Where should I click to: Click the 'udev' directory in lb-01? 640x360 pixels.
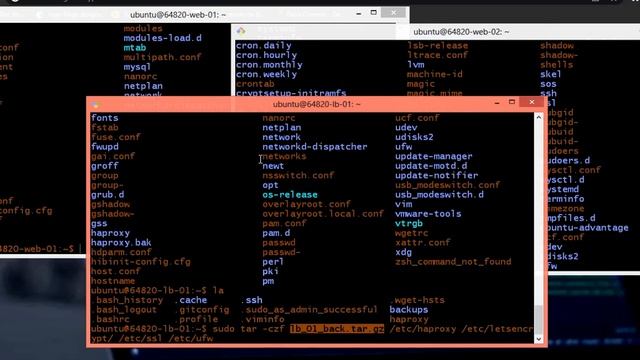pos(406,128)
